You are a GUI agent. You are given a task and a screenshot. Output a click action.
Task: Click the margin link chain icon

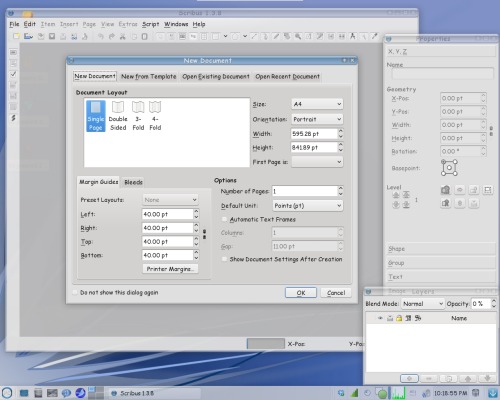coord(204,234)
